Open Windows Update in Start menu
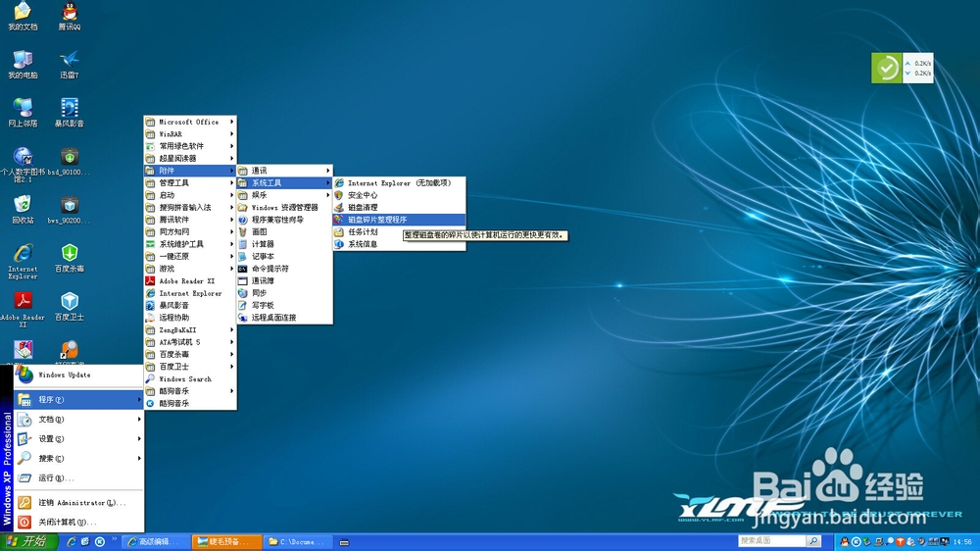The image size is (980, 551). [x=78, y=375]
